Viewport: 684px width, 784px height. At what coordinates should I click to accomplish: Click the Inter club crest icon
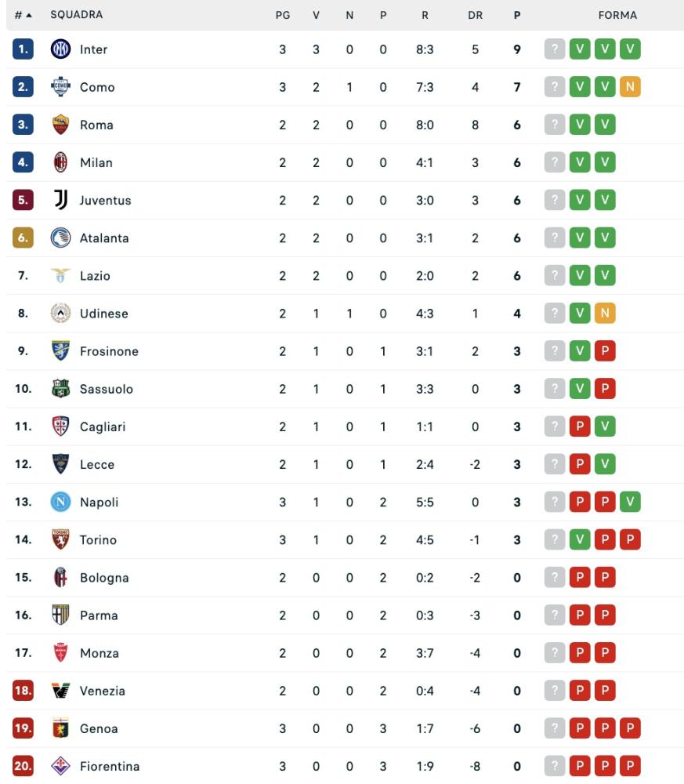[x=60, y=49]
